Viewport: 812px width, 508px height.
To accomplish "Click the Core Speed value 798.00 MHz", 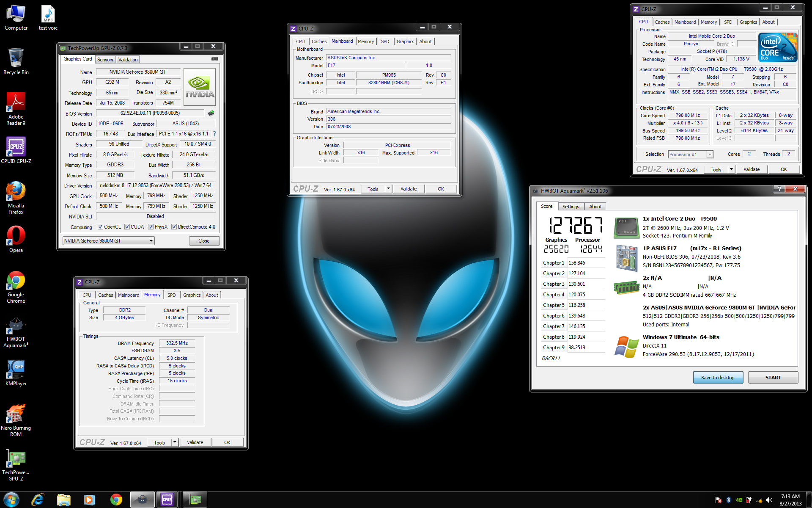I will point(688,115).
